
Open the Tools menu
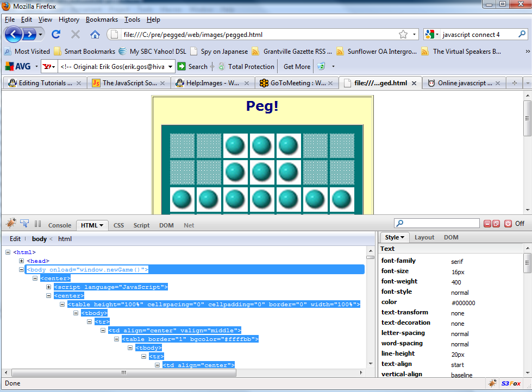click(132, 20)
